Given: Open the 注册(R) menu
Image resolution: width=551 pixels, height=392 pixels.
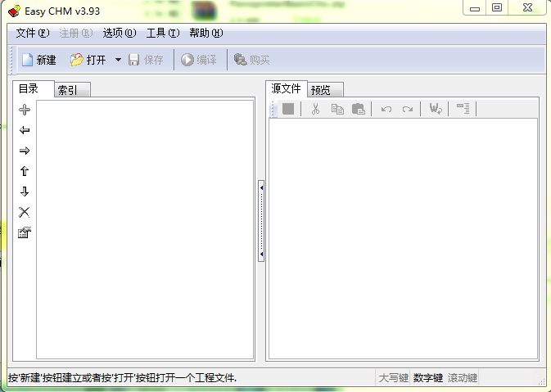Looking at the screenshot, I should pos(76,33).
